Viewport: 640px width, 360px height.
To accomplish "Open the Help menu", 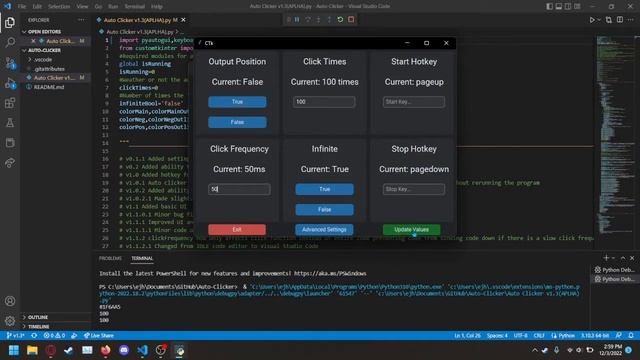I will [x=157, y=6].
